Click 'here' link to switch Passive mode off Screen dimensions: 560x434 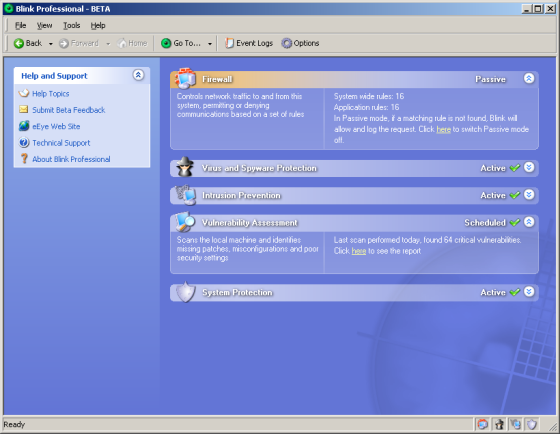[444, 129]
